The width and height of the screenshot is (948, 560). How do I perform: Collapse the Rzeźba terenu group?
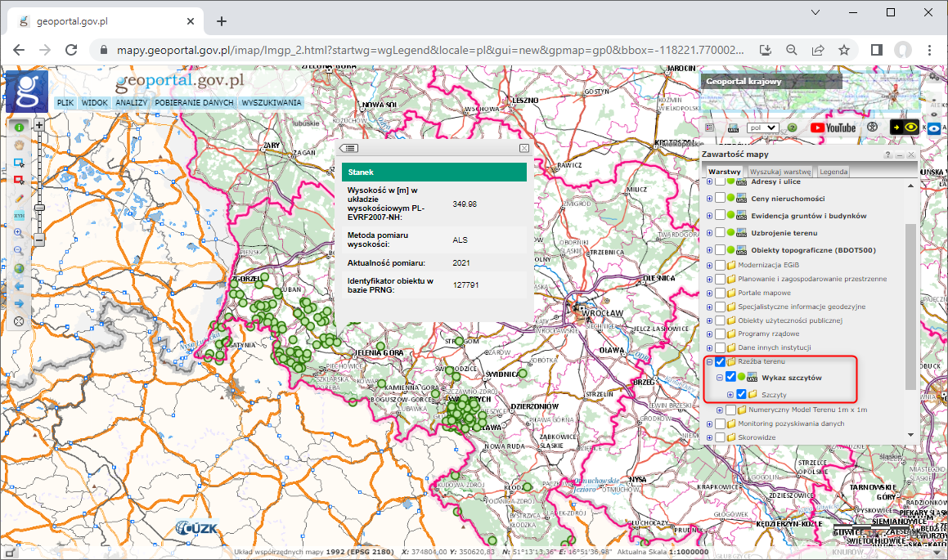point(709,362)
